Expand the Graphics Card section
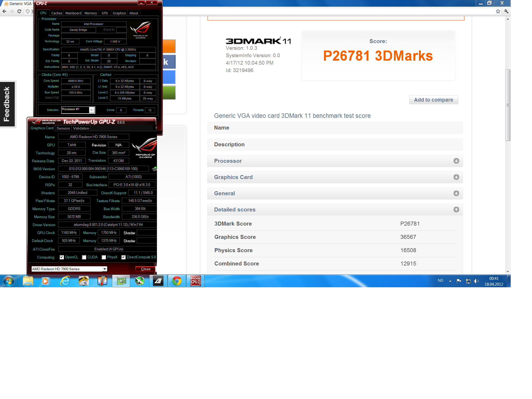 [335, 177]
